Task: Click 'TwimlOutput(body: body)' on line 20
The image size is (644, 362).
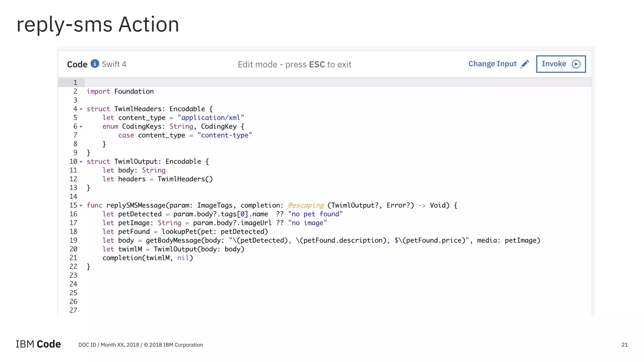Action: 199,249
